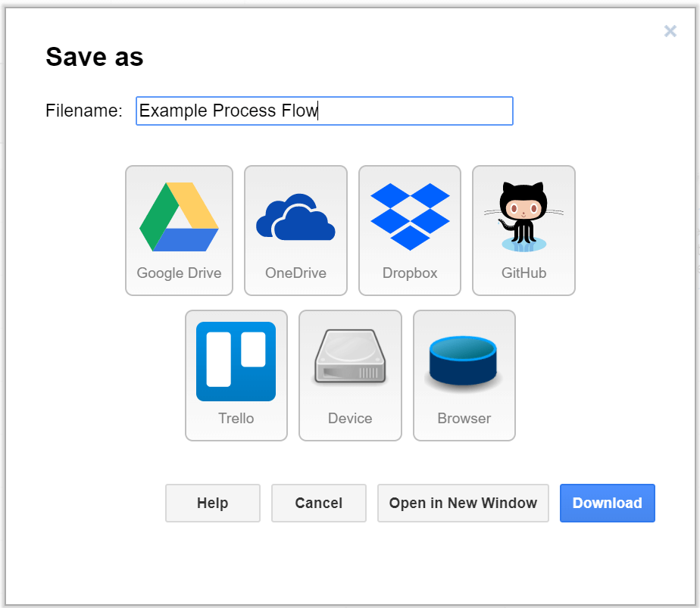Viewport: 700px width, 608px height.
Task: Click the "Dropbox" text label
Action: click(410, 273)
